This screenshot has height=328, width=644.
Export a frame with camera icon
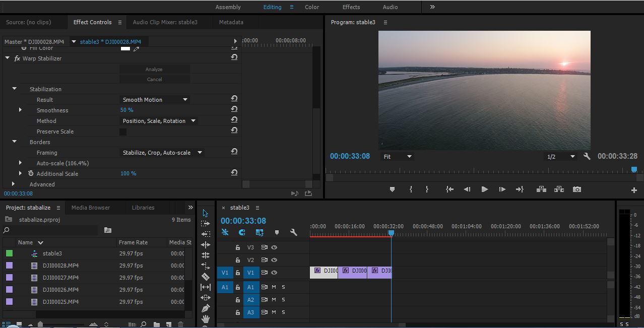[x=577, y=189]
